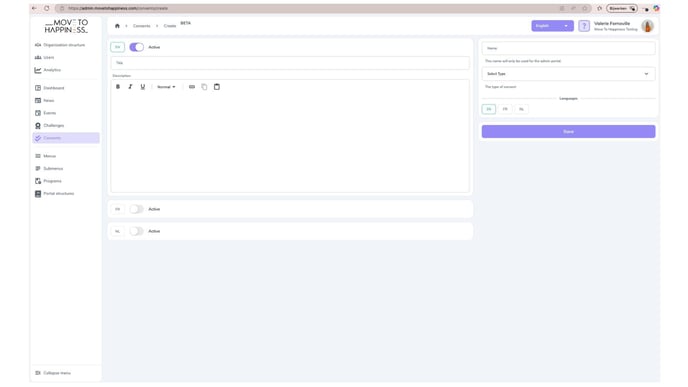Click inside the description editor area
The width and height of the screenshot is (688, 387).
point(290,143)
